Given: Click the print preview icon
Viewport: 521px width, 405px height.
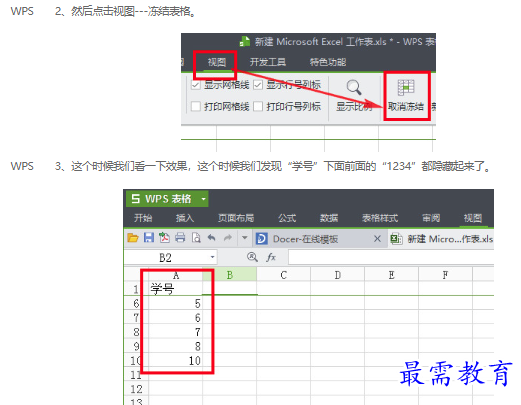Looking at the screenshot, I should click(x=196, y=238).
